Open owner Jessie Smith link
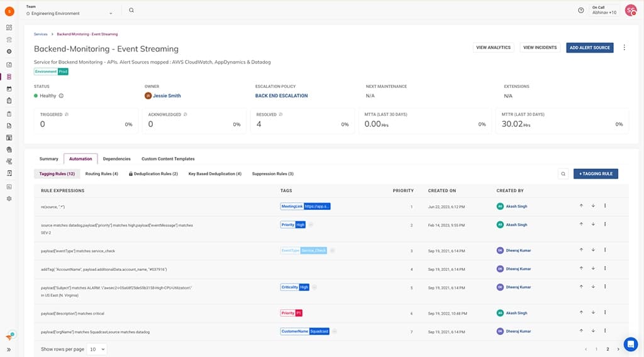The height and width of the screenshot is (357, 644). 167,96
